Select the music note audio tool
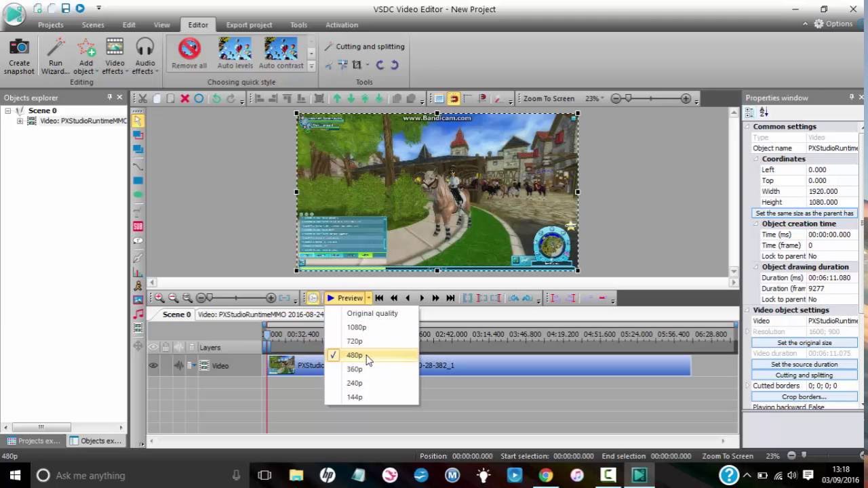868x488 pixels. pyautogui.click(x=138, y=314)
